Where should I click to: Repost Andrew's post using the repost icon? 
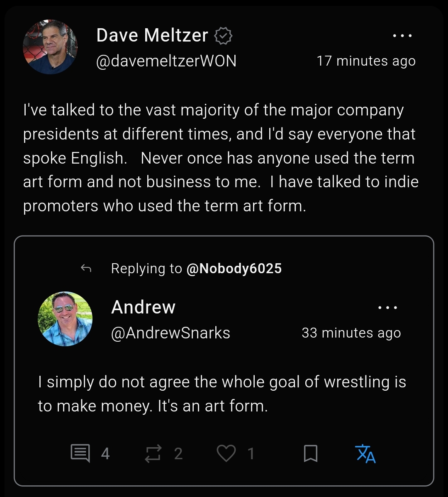[152, 453]
